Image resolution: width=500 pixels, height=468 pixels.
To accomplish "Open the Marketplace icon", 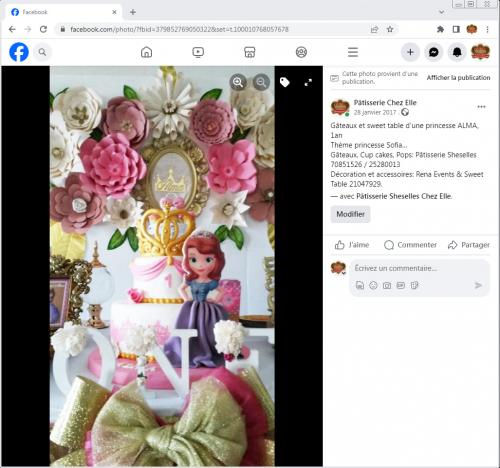I will click(250, 52).
